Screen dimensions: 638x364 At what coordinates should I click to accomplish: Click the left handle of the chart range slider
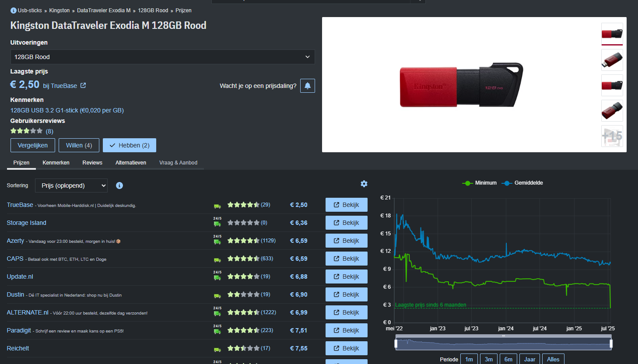[396, 344]
